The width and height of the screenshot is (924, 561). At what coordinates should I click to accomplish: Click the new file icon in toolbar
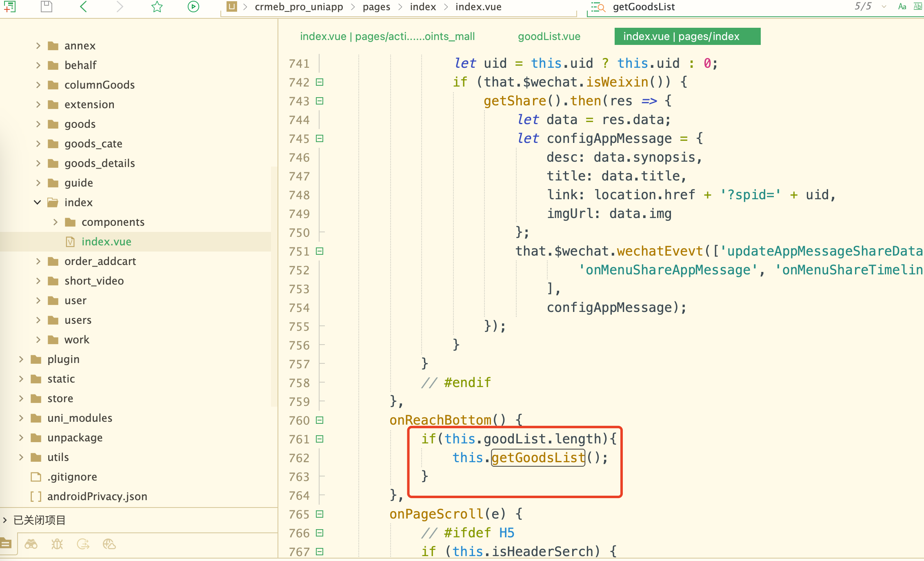(x=9, y=7)
